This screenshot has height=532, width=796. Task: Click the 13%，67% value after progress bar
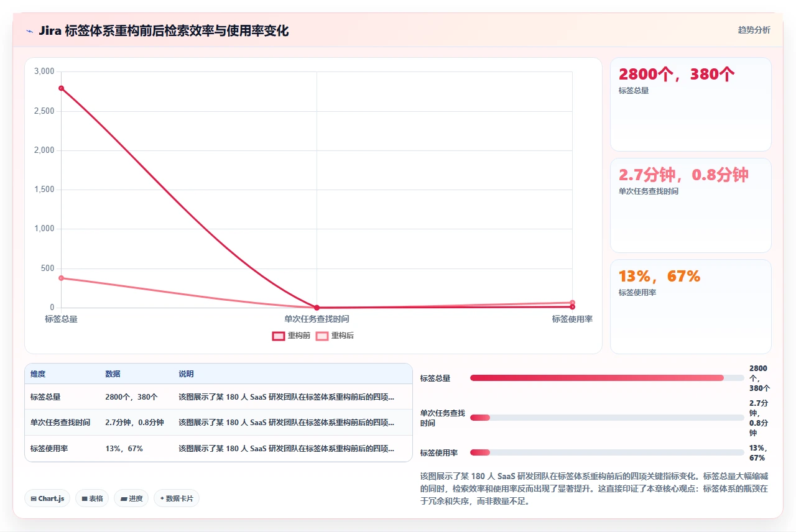(757, 452)
